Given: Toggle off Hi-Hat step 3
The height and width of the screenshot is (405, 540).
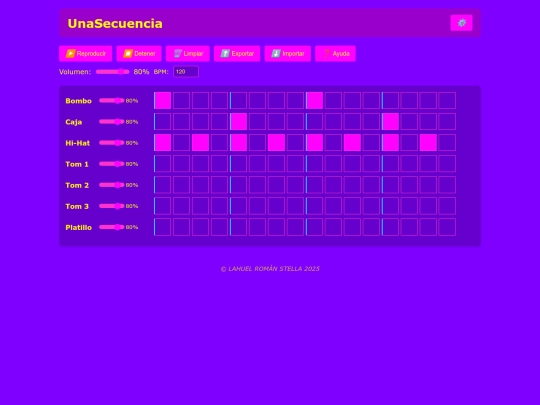Looking at the screenshot, I should click(x=200, y=143).
